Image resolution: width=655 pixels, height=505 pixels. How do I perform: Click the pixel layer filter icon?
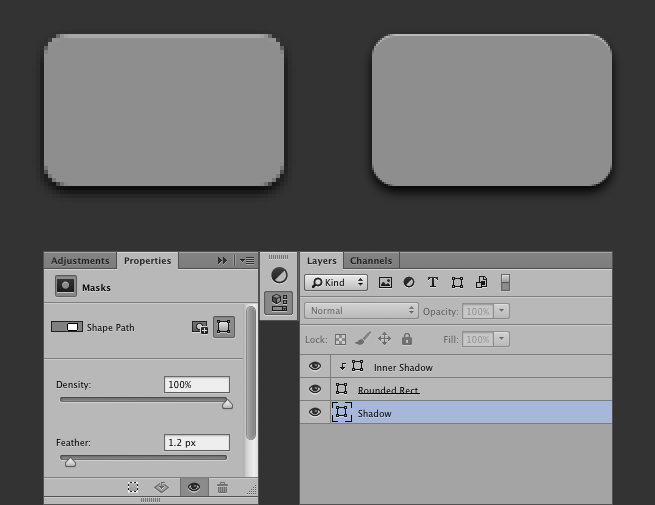coord(385,283)
